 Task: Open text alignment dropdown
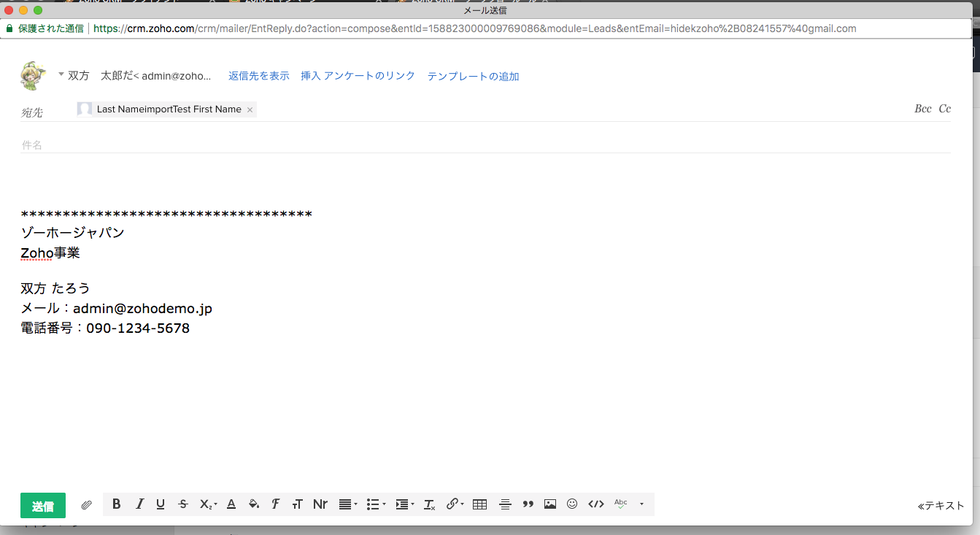348,504
